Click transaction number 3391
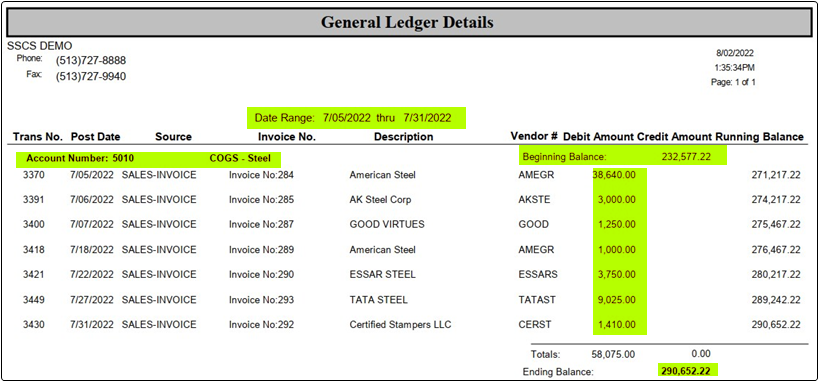 [x=34, y=200]
